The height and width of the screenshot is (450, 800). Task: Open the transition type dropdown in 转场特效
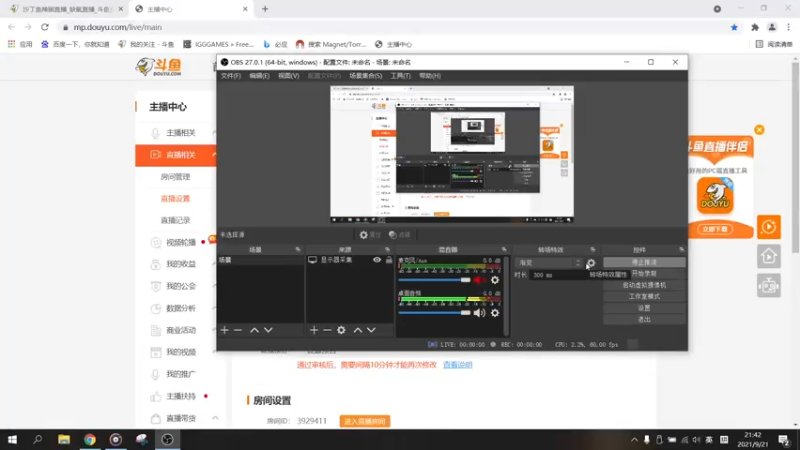click(549, 263)
